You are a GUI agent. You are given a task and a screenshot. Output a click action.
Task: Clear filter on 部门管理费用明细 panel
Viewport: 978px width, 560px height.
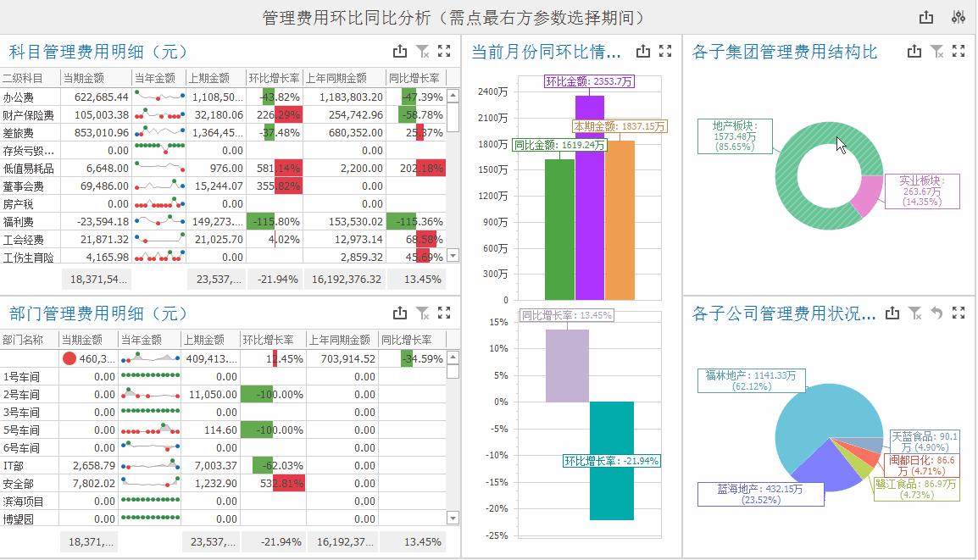pyautogui.click(x=422, y=313)
